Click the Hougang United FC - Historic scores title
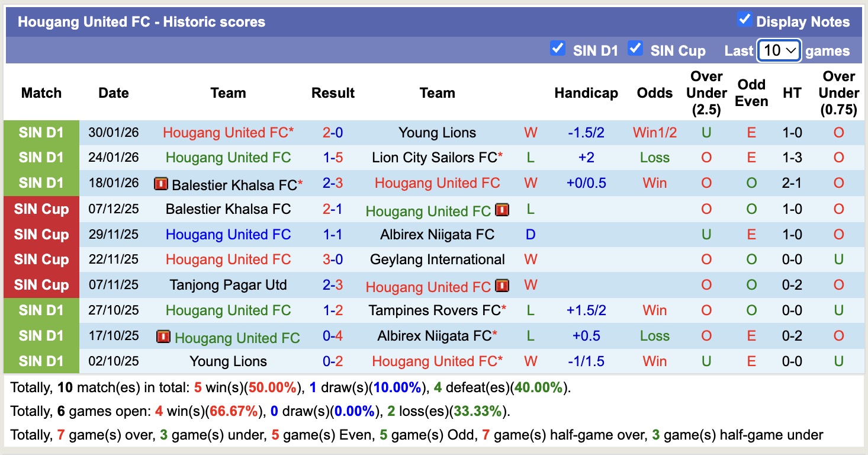Screen dimensions: 868x455 coord(140,22)
